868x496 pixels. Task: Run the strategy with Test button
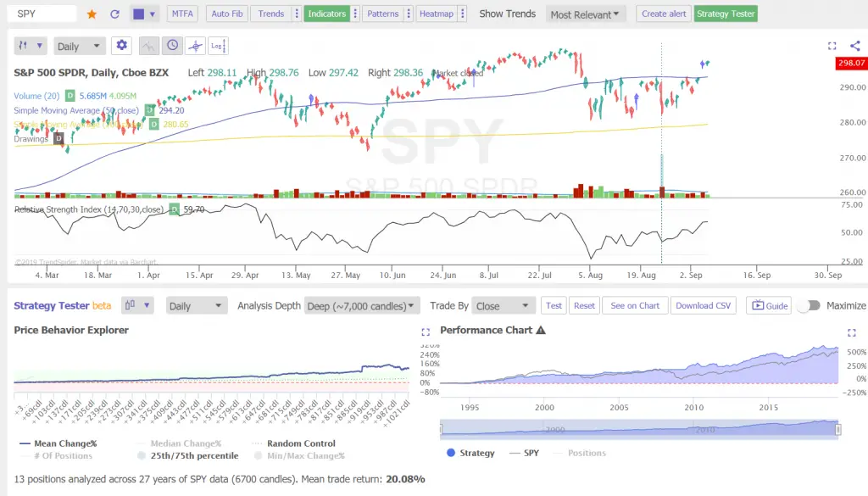554,305
